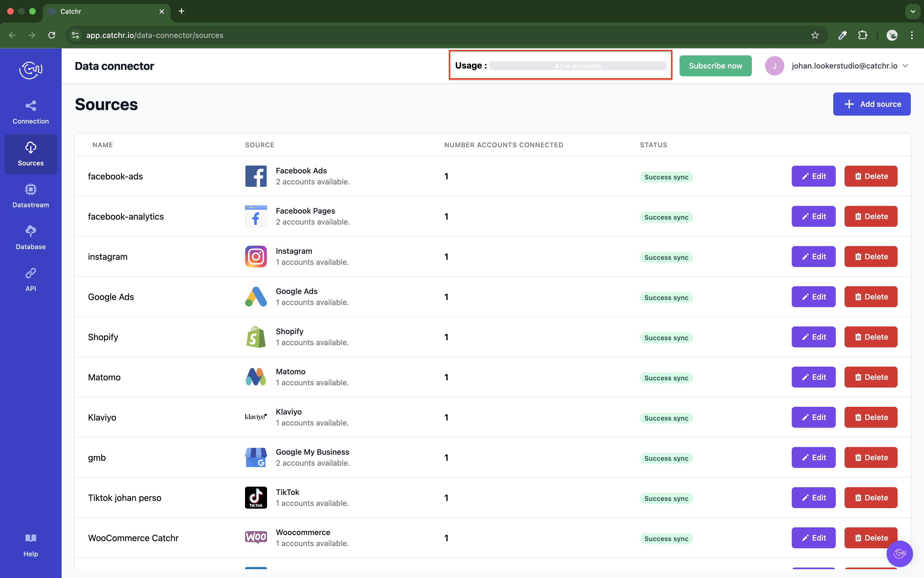924x578 pixels.
Task: Open the Chrome profile avatar
Action: [x=892, y=35]
